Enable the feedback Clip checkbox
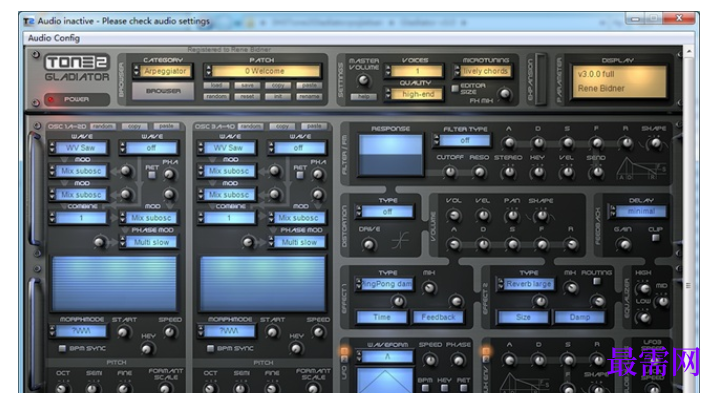719x393 pixels. click(655, 238)
